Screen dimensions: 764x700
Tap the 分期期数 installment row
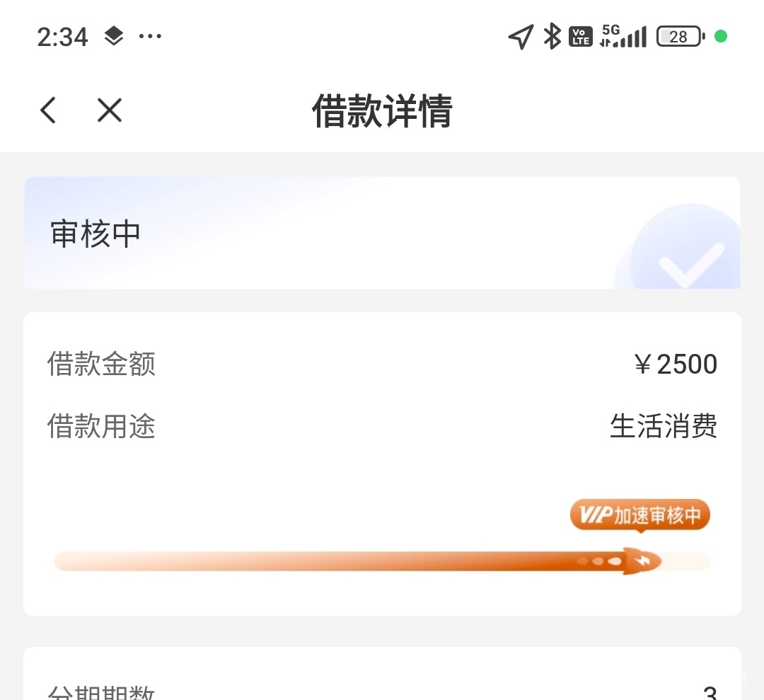coord(382,690)
